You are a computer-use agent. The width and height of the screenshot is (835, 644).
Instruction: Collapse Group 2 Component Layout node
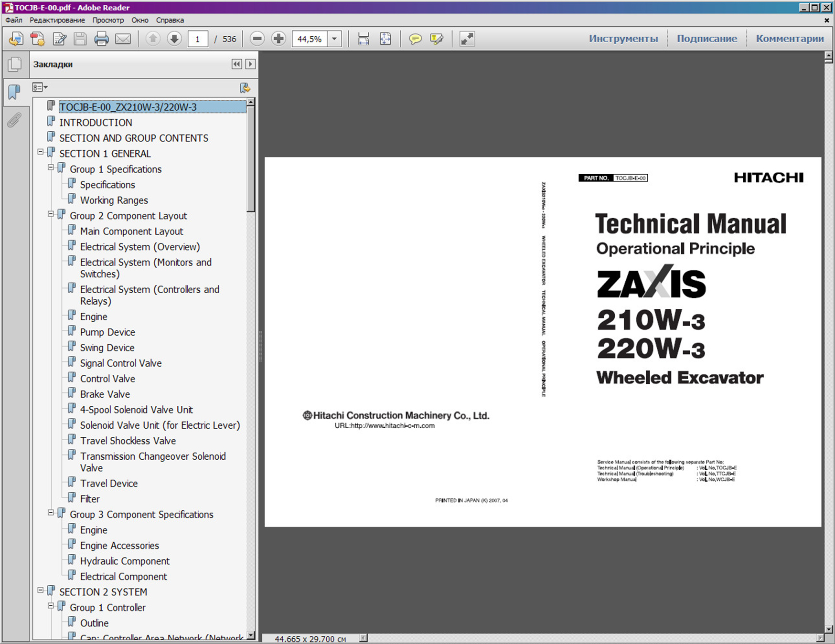pos(51,214)
